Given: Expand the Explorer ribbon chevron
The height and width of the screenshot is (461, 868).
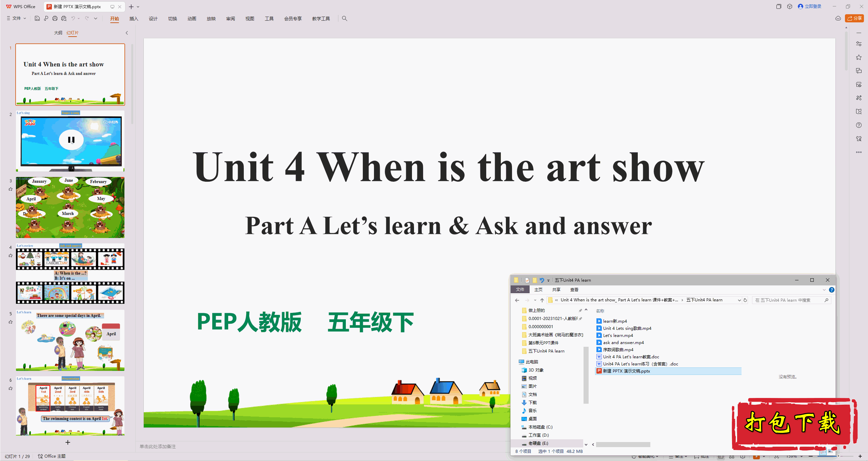Looking at the screenshot, I should pos(824,290).
